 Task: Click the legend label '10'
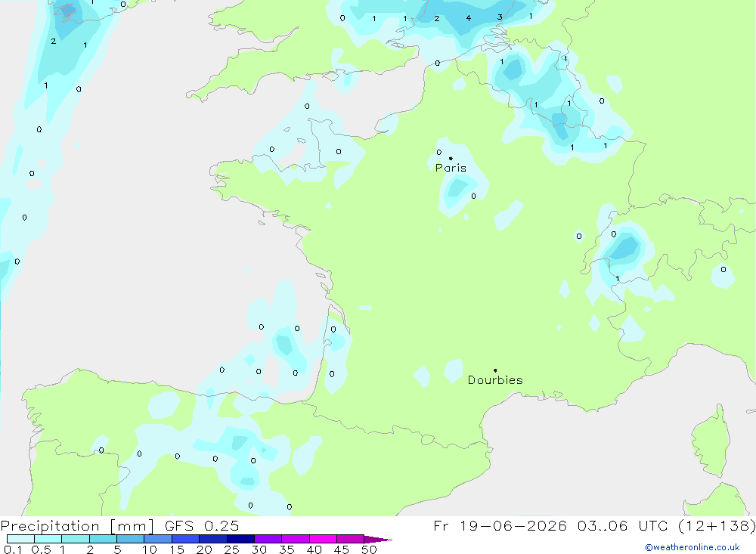tap(150, 549)
